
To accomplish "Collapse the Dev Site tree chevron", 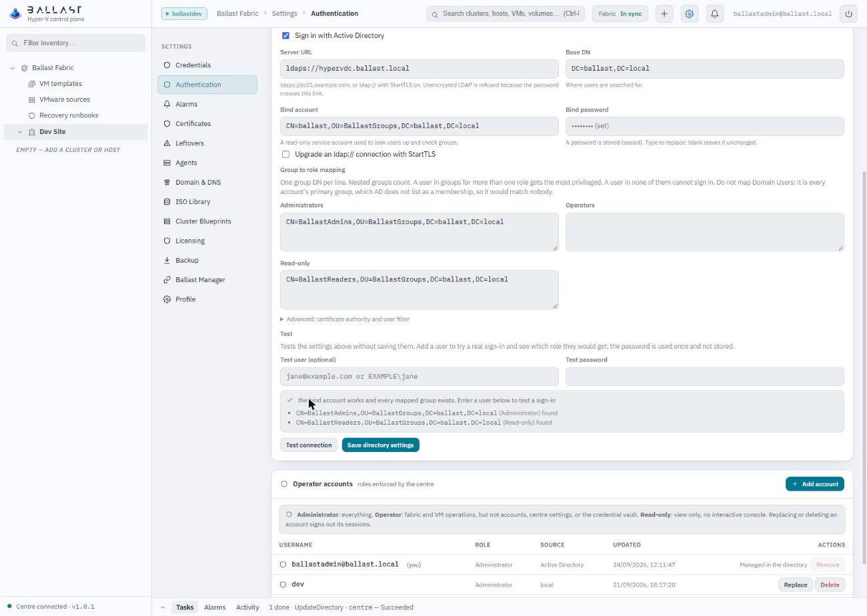I will click(19, 132).
